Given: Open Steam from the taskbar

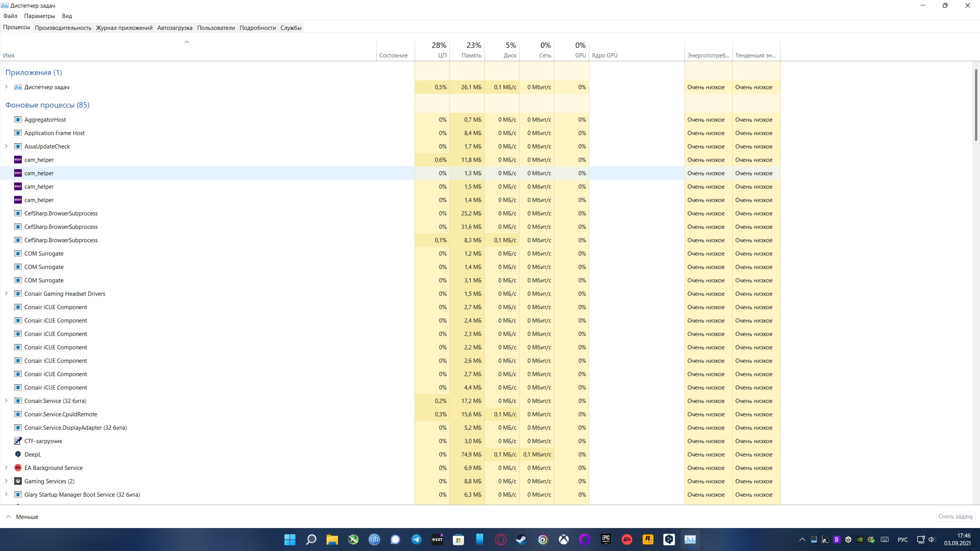Looking at the screenshot, I should coord(521,540).
